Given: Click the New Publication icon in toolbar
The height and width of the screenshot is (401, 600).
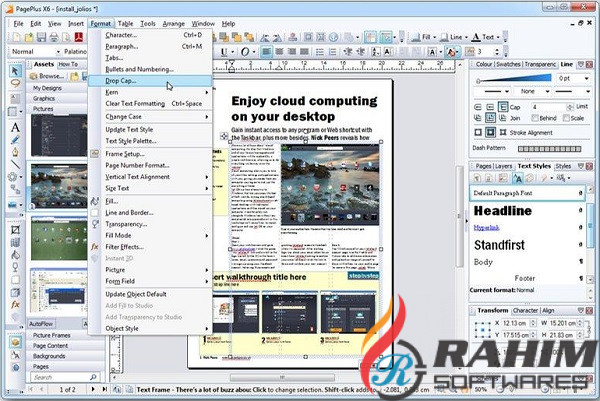Looking at the screenshot, I should 16,37.
